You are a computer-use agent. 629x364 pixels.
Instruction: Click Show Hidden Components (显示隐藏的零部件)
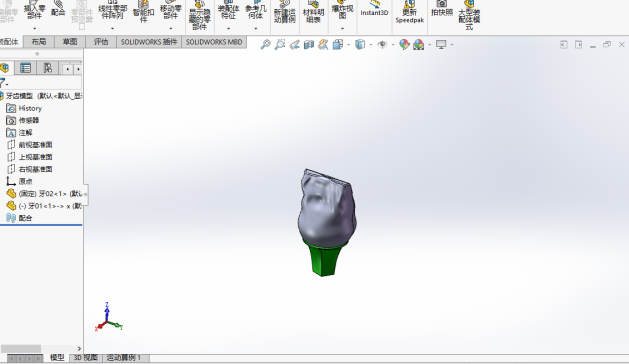pyautogui.click(x=199, y=15)
